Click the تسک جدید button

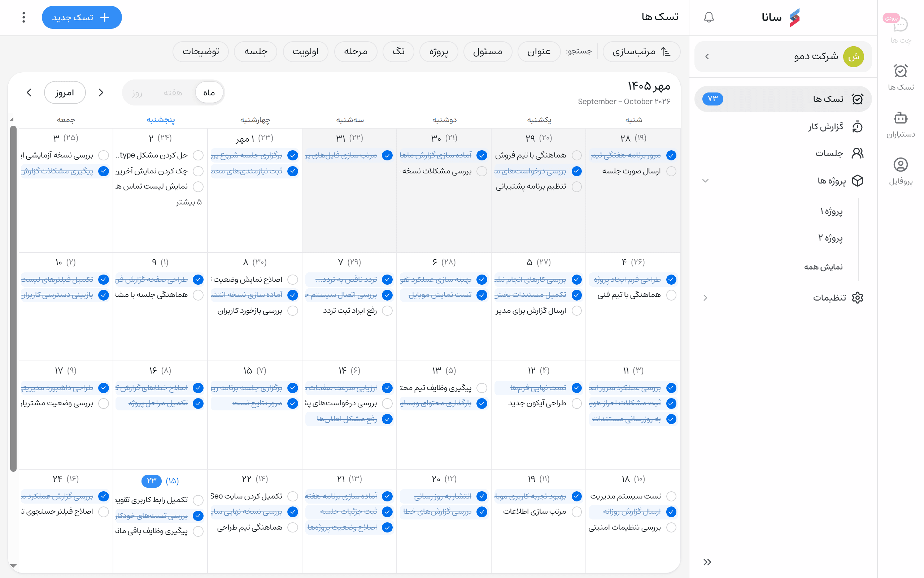click(82, 17)
